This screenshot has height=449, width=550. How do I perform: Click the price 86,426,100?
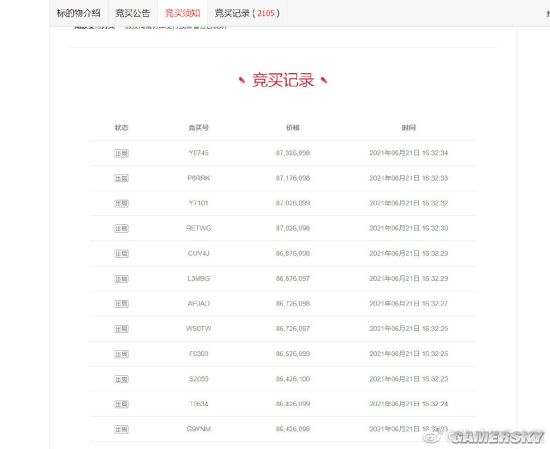click(293, 379)
